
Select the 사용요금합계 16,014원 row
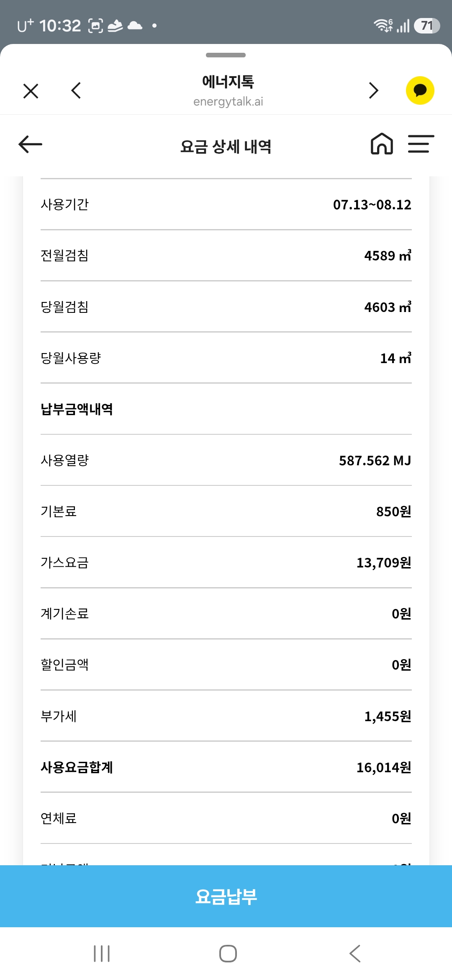pyautogui.click(x=226, y=767)
